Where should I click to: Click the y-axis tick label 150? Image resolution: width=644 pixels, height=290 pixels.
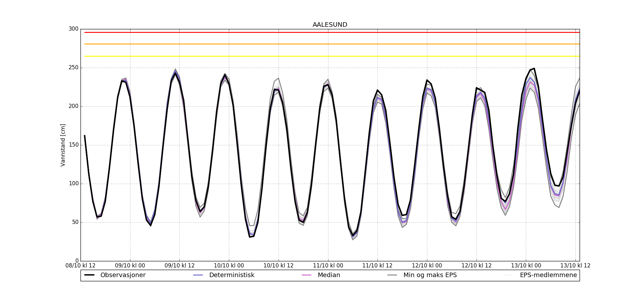click(x=73, y=145)
